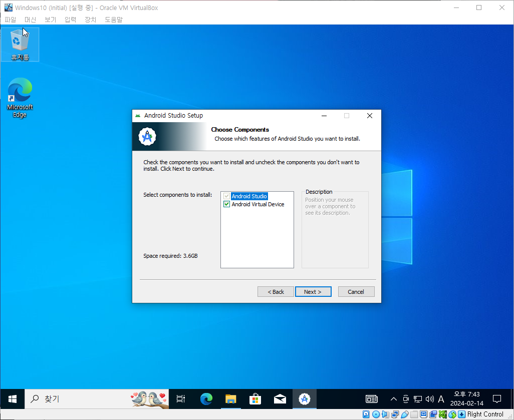Open the VirtualBox 입력 menu

pyautogui.click(x=70, y=20)
